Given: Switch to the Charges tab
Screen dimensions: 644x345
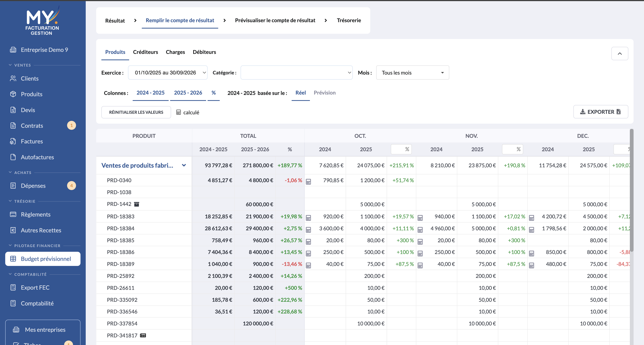Looking at the screenshot, I should (x=175, y=52).
